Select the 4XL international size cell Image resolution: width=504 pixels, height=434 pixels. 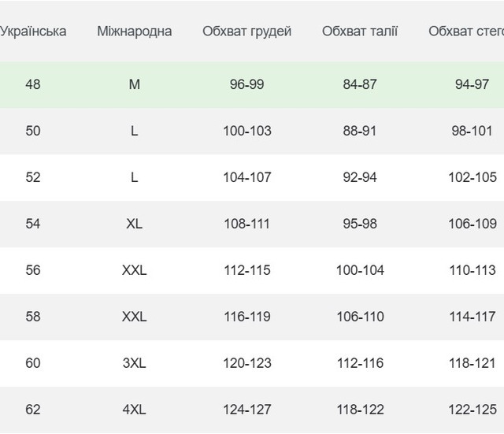pyautogui.click(x=135, y=410)
